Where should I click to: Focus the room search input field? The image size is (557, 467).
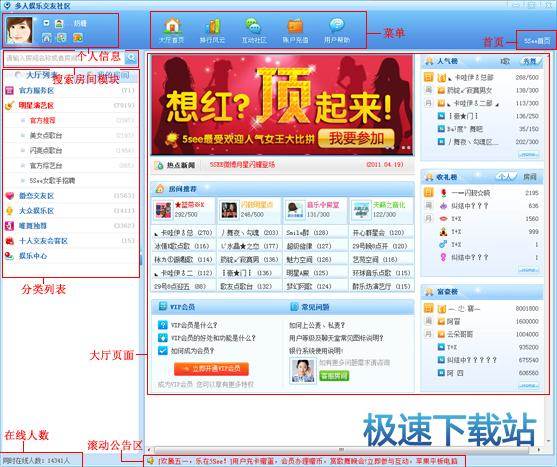pyautogui.click(x=64, y=58)
